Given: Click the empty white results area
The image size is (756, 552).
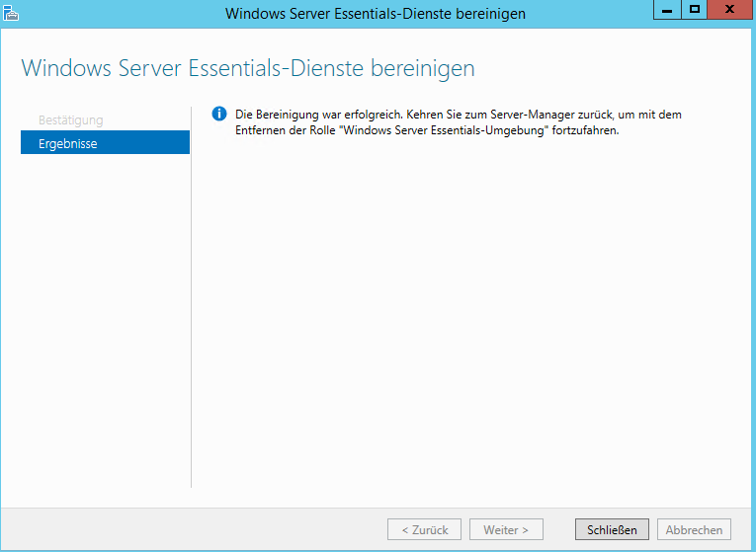Looking at the screenshot, I should tap(464, 316).
